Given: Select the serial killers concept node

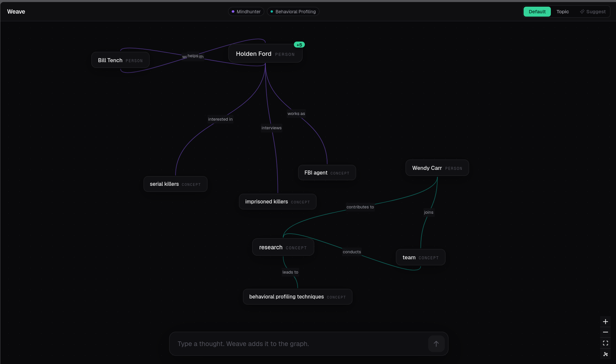Looking at the screenshot, I should pyautogui.click(x=175, y=184).
